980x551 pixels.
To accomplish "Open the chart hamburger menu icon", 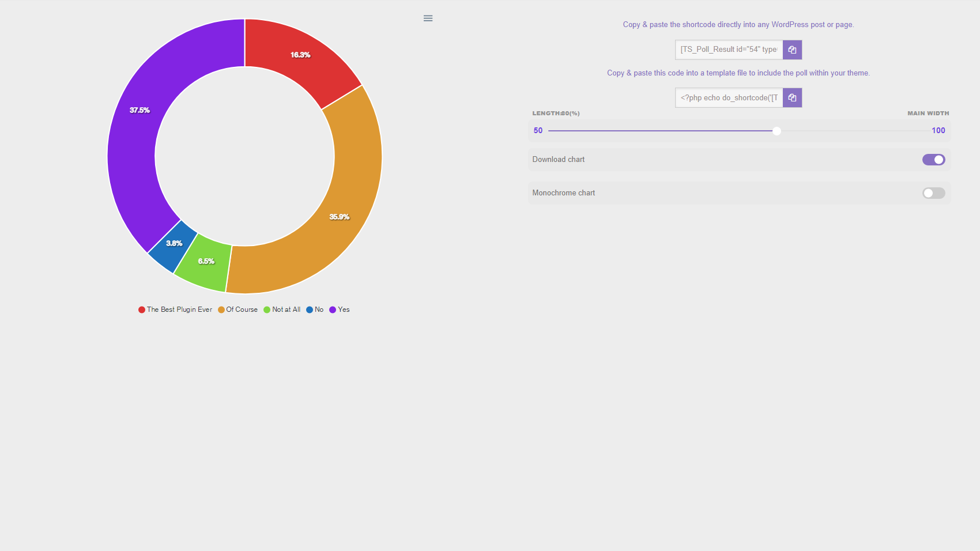I will pos(428,18).
